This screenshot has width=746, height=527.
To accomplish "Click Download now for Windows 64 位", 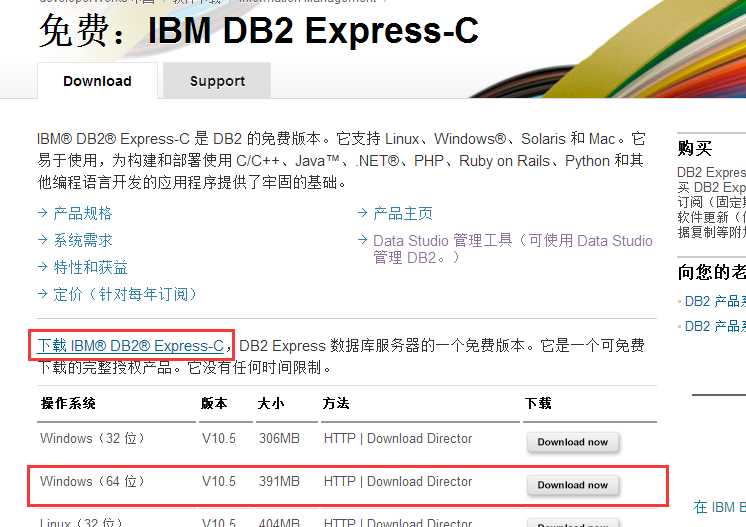I will pyautogui.click(x=573, y=485).
